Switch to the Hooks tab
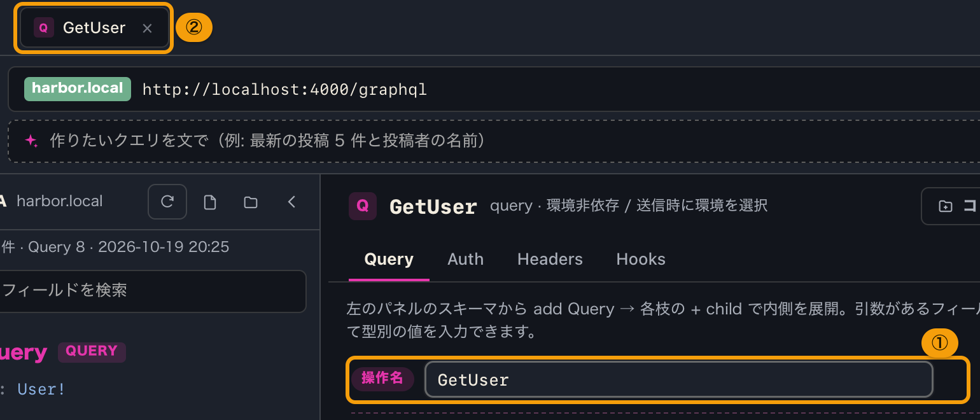This screenshot has height=420, width=980. [x=641, y=260]
